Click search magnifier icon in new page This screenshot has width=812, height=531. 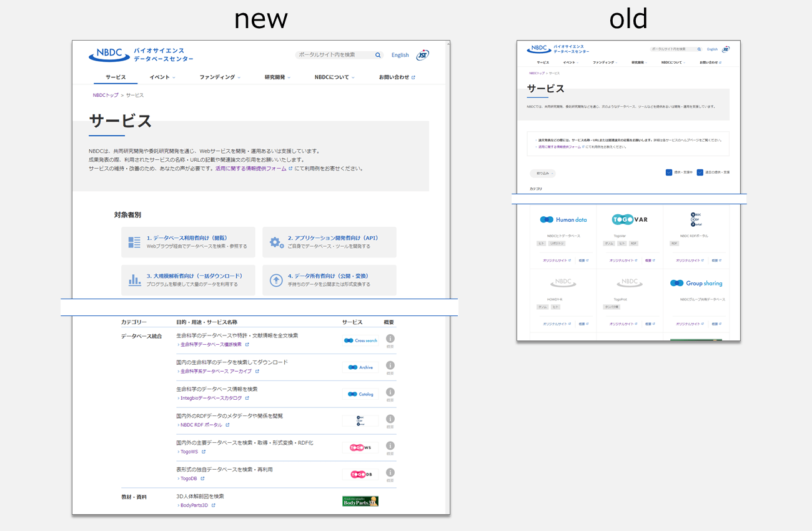[378, 55]
